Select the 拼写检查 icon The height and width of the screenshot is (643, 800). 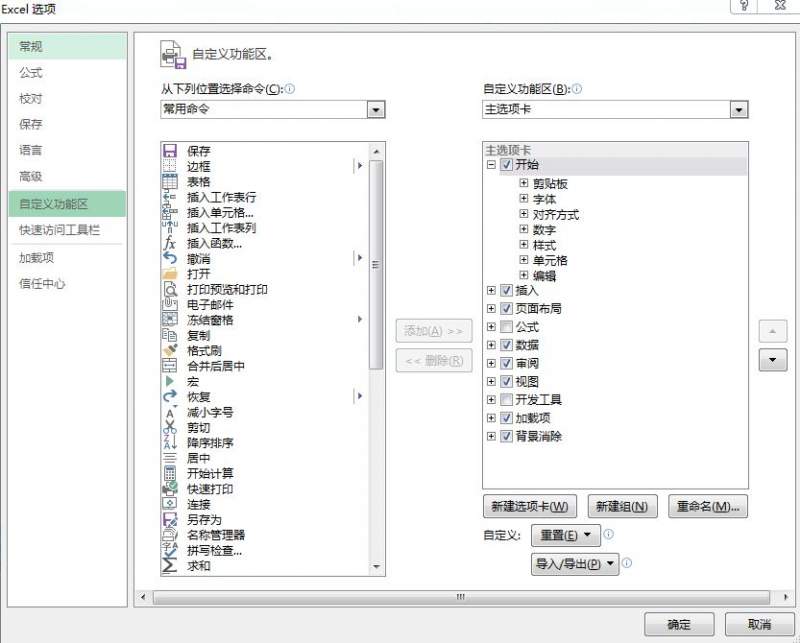[169, 550]
